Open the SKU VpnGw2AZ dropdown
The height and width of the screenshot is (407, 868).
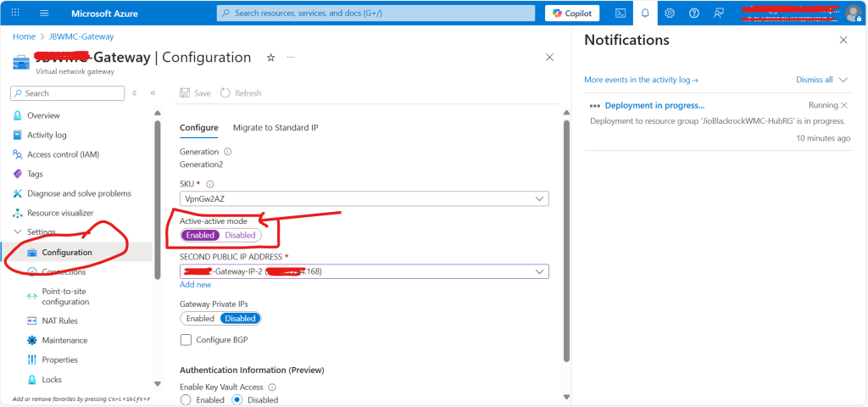pos(364,198)
